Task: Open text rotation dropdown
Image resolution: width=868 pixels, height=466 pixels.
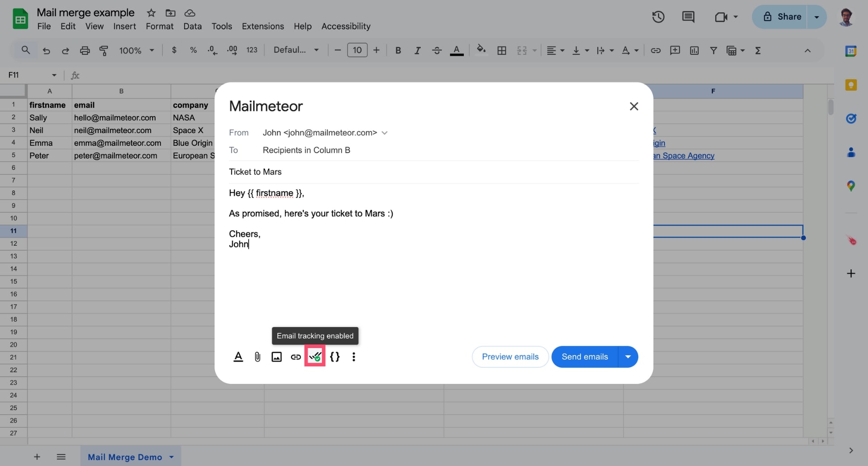Action: [x=630, y=50]
